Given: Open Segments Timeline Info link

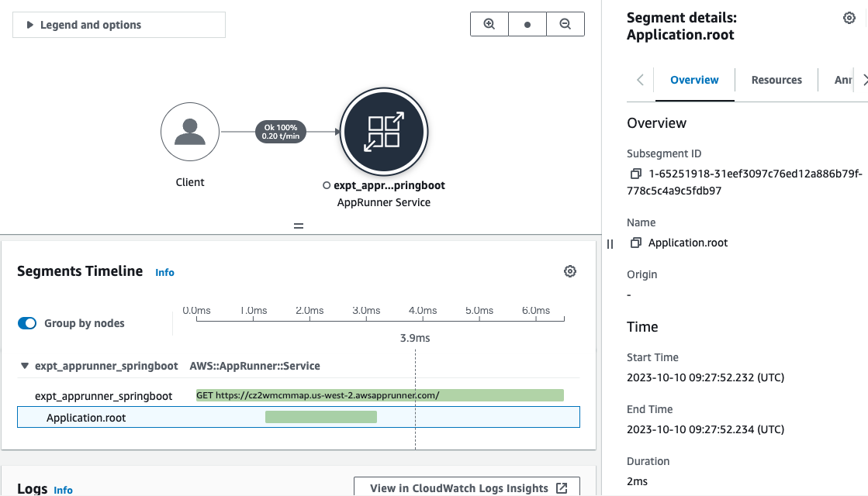Looking at the screenshot, I should pos(164,273).
